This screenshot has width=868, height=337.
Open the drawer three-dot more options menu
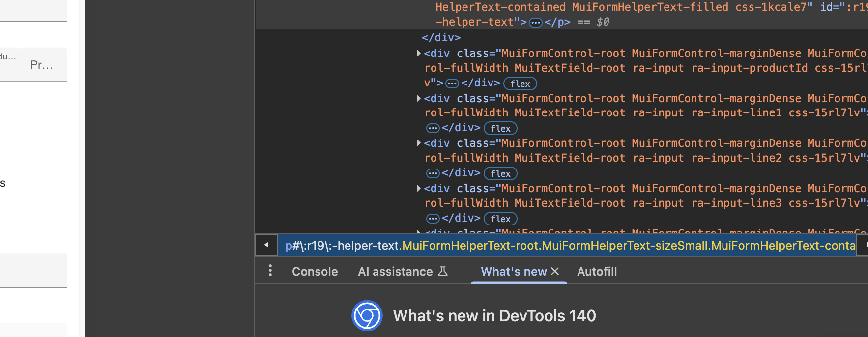[270, 271]
